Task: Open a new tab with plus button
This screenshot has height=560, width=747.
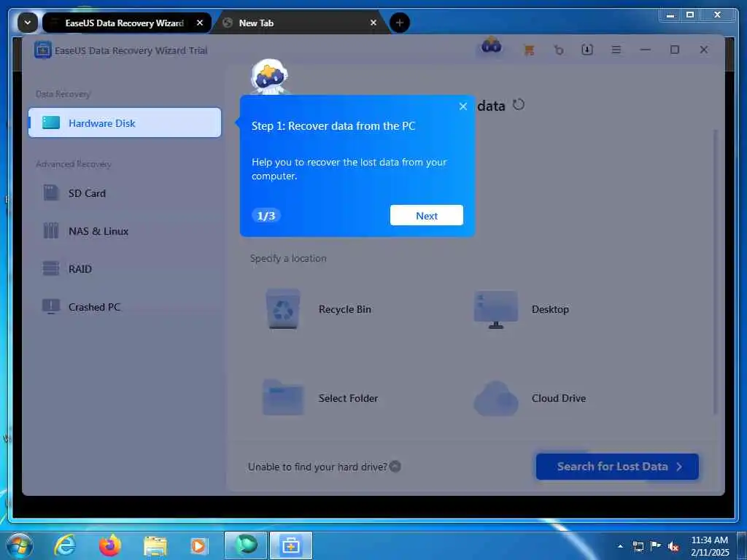Action: click(x=399, y=23)
